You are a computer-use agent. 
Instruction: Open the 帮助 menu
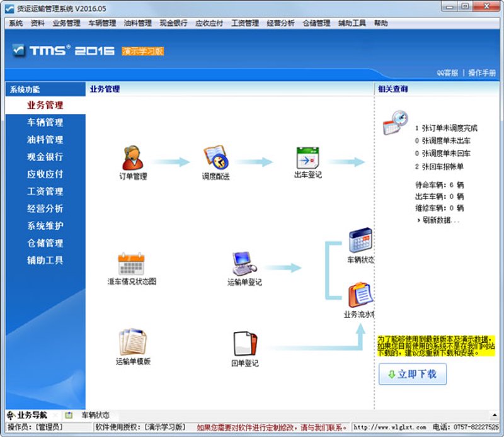(x=381, y=23)
